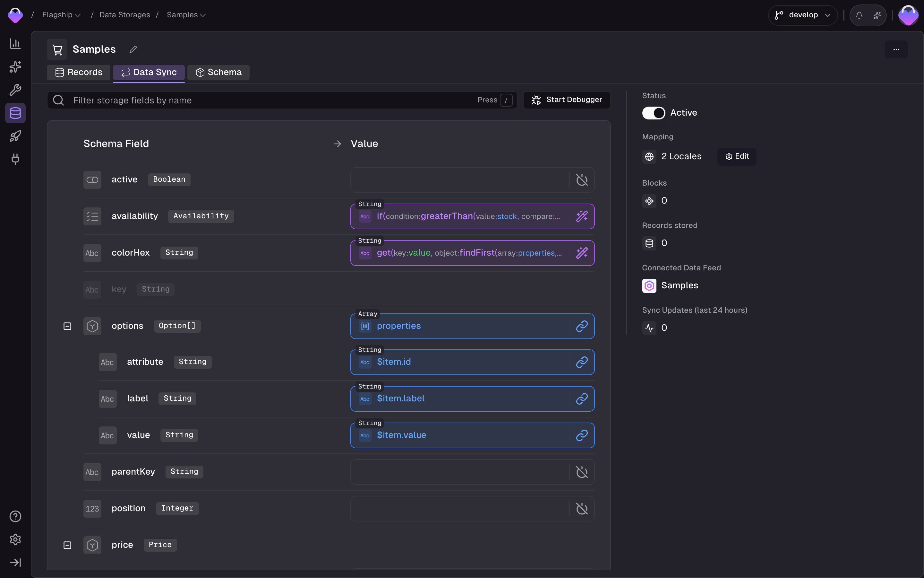This screenshot has width=924, height=578.
Task: Switch to the Records tab
Action: pyautogui.click(x=79, y=72)
